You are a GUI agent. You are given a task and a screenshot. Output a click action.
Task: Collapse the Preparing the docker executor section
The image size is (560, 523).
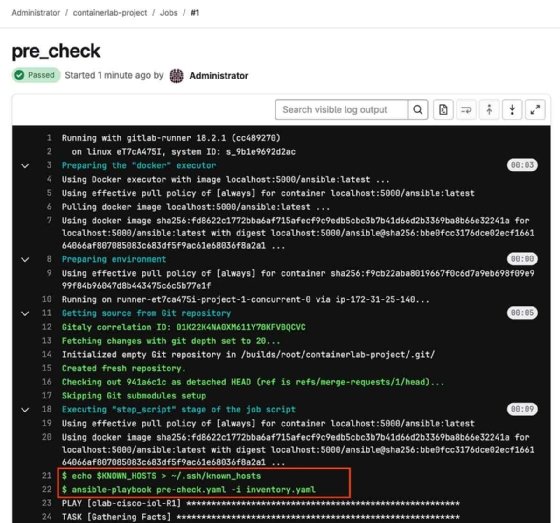point(25,166)
